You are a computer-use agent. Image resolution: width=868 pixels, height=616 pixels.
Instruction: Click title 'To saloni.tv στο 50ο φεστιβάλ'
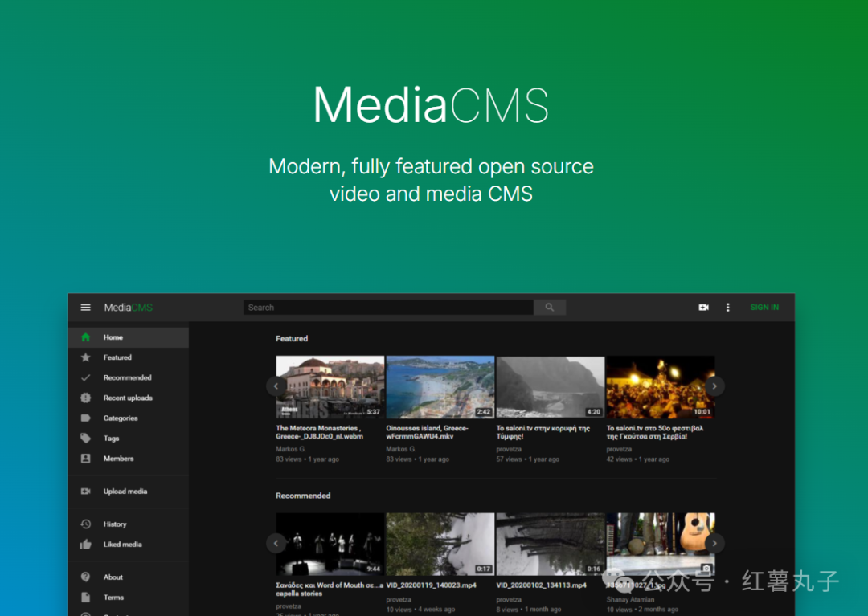coord(655,432)
